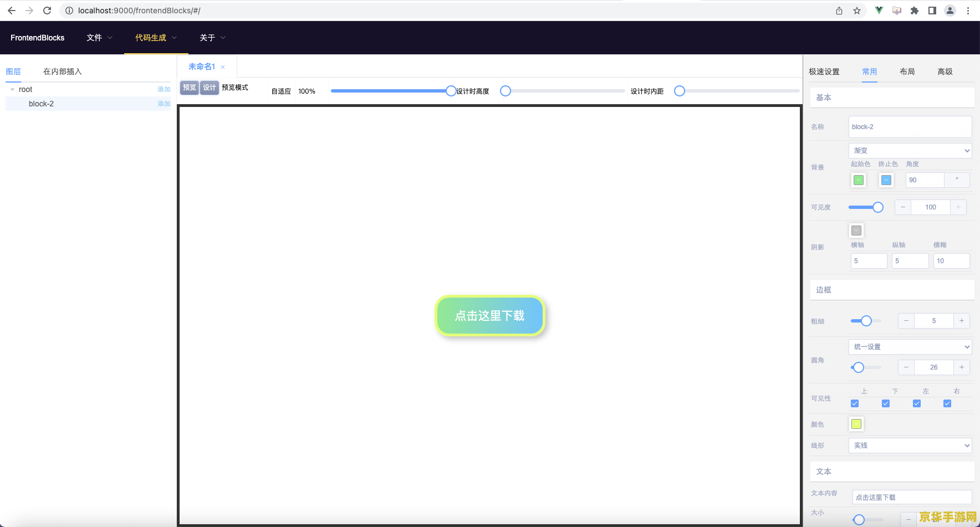Switch to the 极速设置 tab

tap(824, 71)
